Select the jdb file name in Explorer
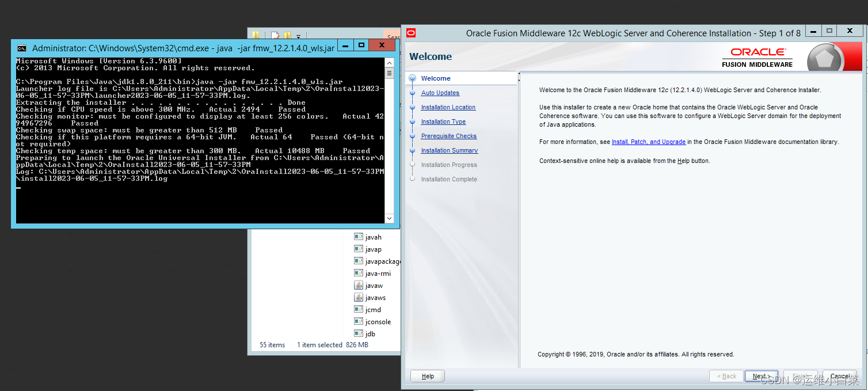The width and height of the screenshot is (868, 391). (370, 333)
